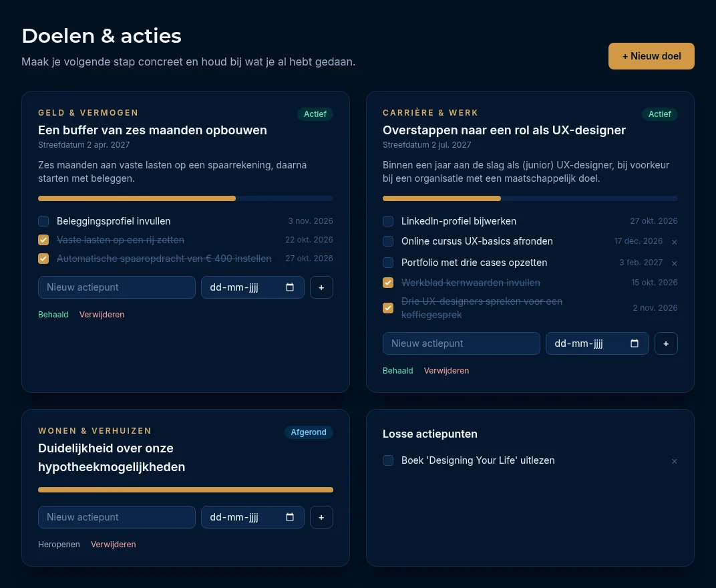Check 'LinkedIn-profiel bijwerken' checkbox
The height and width of the screenshot is (588, 716).
pos(388,221)
